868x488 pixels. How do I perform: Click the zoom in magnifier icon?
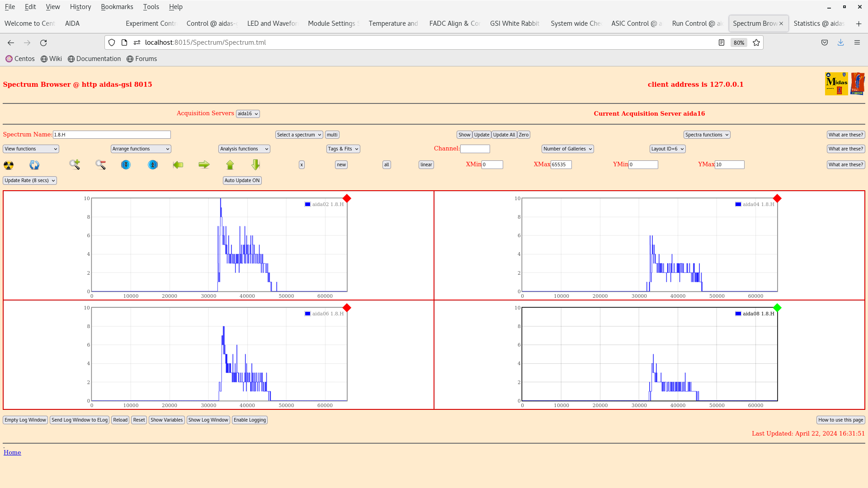[75, 165]
